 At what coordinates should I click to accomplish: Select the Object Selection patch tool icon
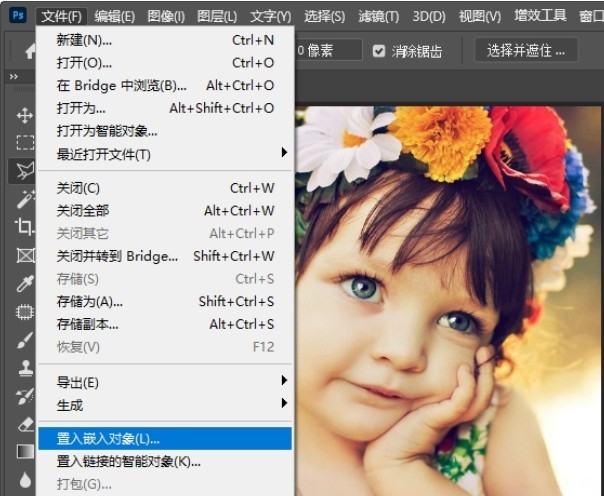(25, 311)
